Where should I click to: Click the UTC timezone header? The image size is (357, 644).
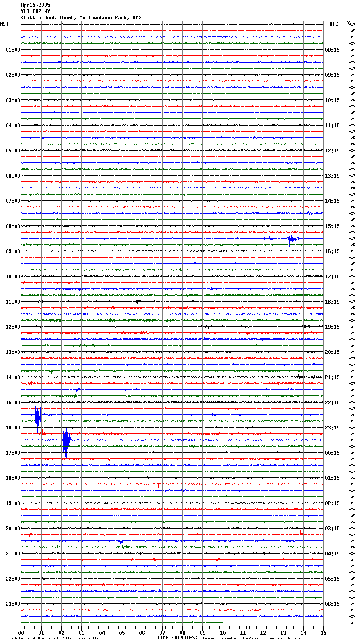(x=334, y=24)
